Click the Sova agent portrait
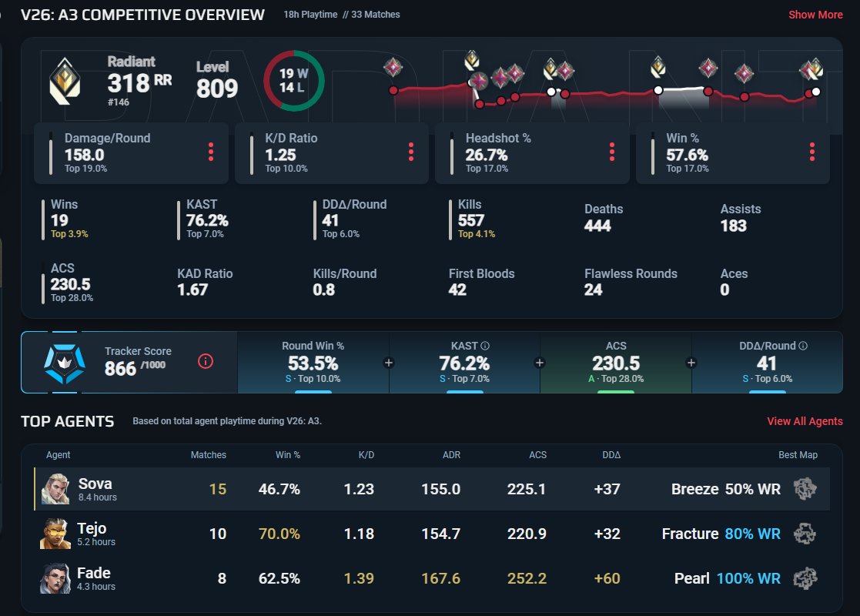The image size is (860, 616). click(x=55, y=489)
